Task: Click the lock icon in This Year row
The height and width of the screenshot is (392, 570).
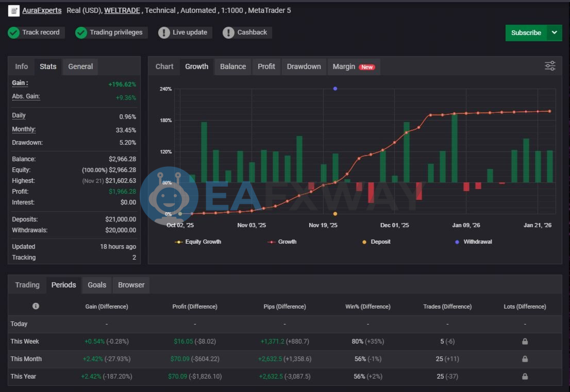Action: tap(525, 377)
